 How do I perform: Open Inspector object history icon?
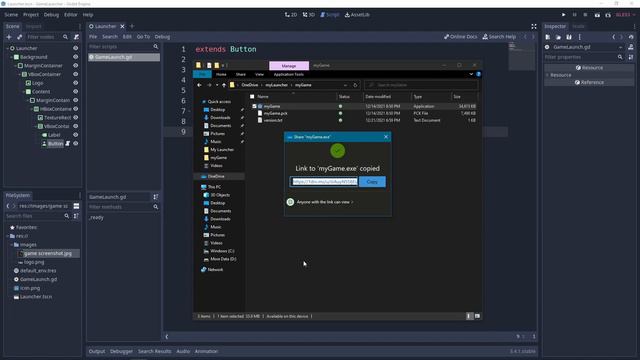point(631,37)
